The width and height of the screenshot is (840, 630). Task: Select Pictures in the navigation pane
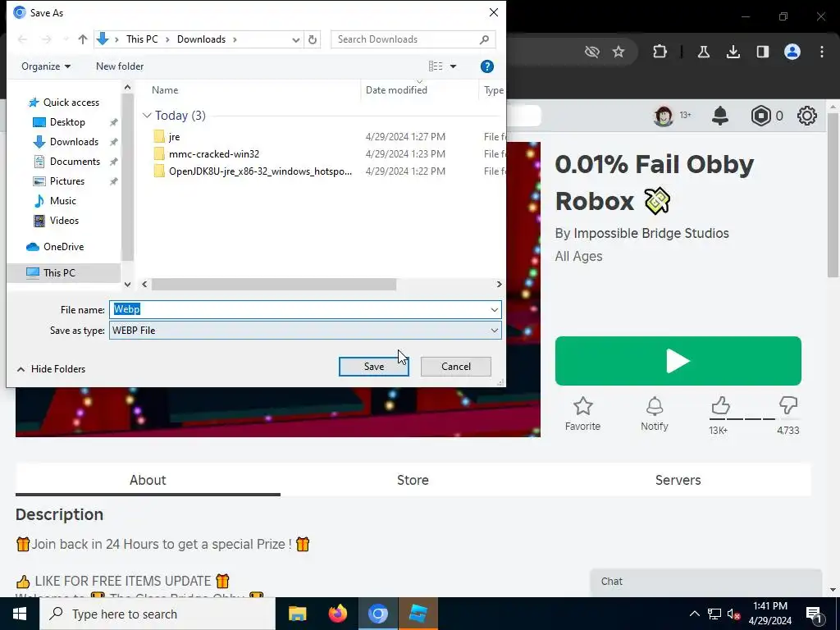click(x=67, y=181)
